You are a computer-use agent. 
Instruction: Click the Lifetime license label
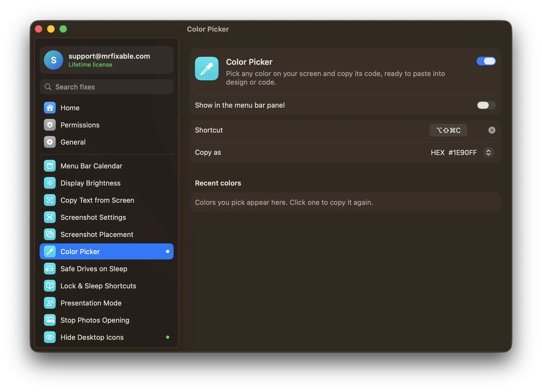90,65
